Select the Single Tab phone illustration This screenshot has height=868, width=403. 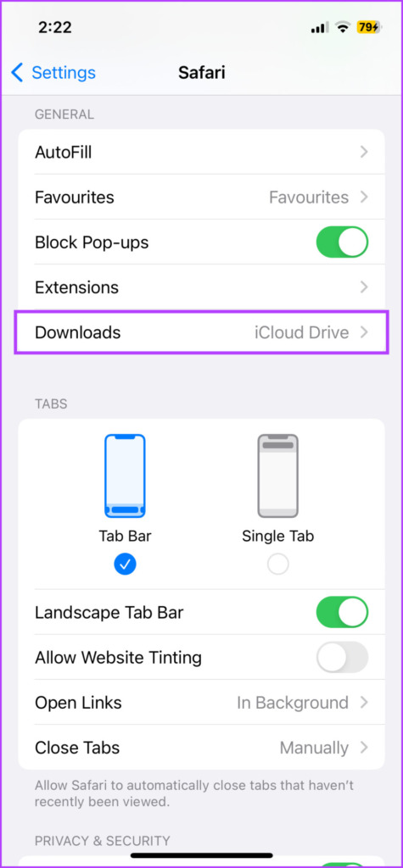[277, 476]
